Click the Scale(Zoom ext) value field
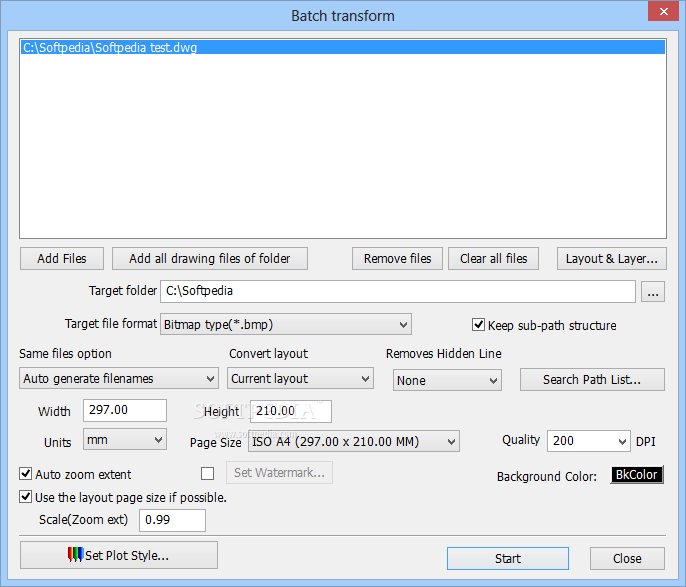Viewport: 686px width, 587px height. [x=172, y=520]
